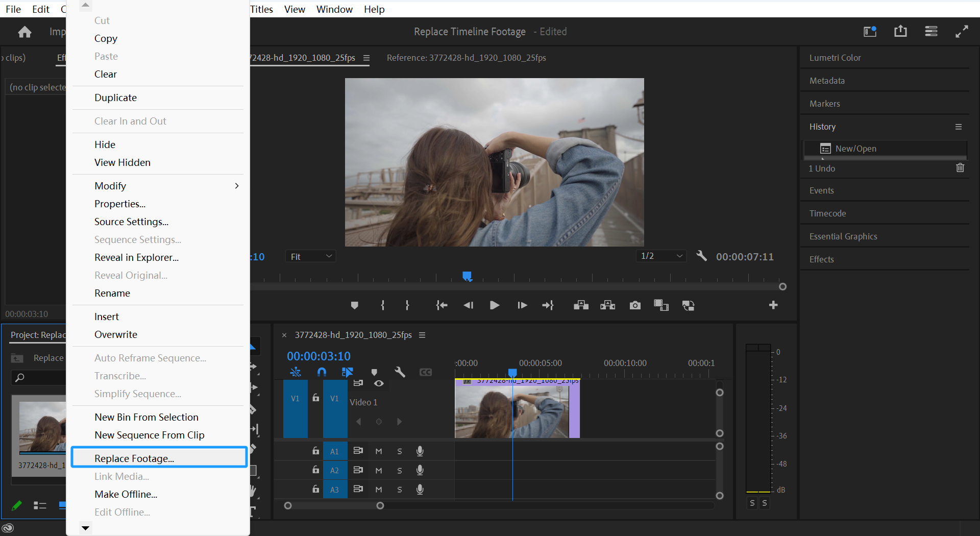Open the 1/2 playback resolution dropdown
Image resolution: width=980 pixels, height=536 pixels.
[x=661, y=256]
